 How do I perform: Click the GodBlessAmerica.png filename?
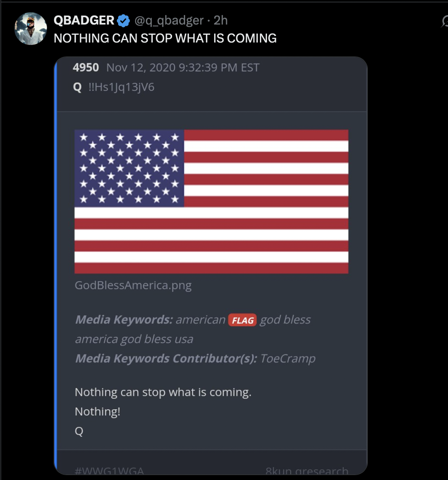133,285
